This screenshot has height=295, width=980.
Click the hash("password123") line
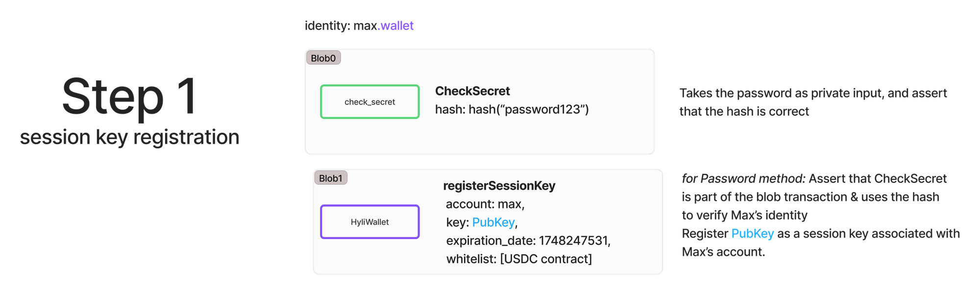[512, 109]
